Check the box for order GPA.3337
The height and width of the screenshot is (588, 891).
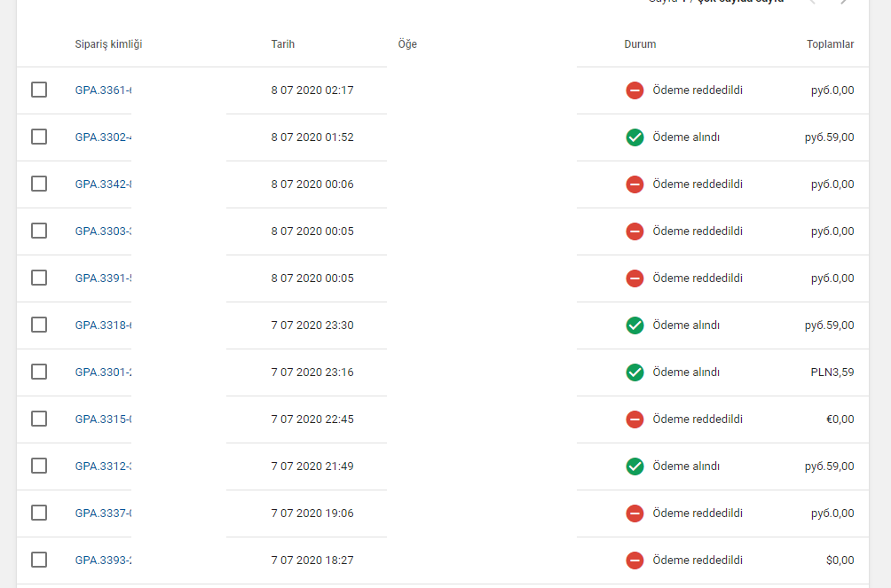(x=39, y=513)
